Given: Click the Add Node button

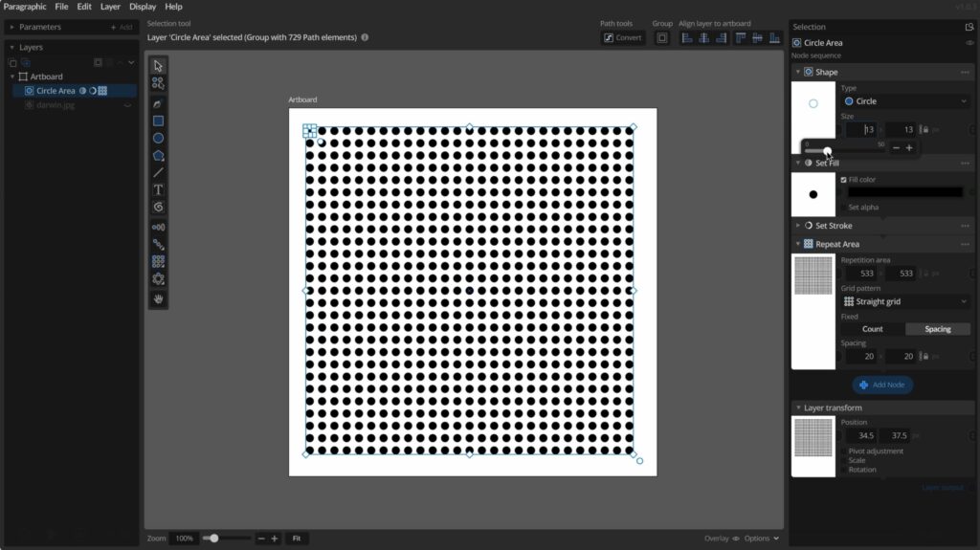Looking at the screenshot, I should [882, 385].
